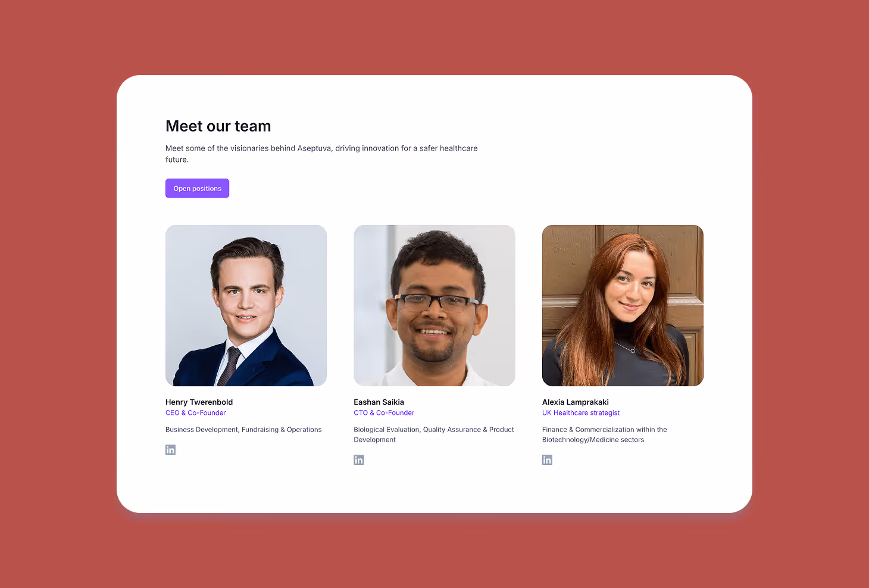Click the name Alexia Lamprakaki

tap(575, 402)
